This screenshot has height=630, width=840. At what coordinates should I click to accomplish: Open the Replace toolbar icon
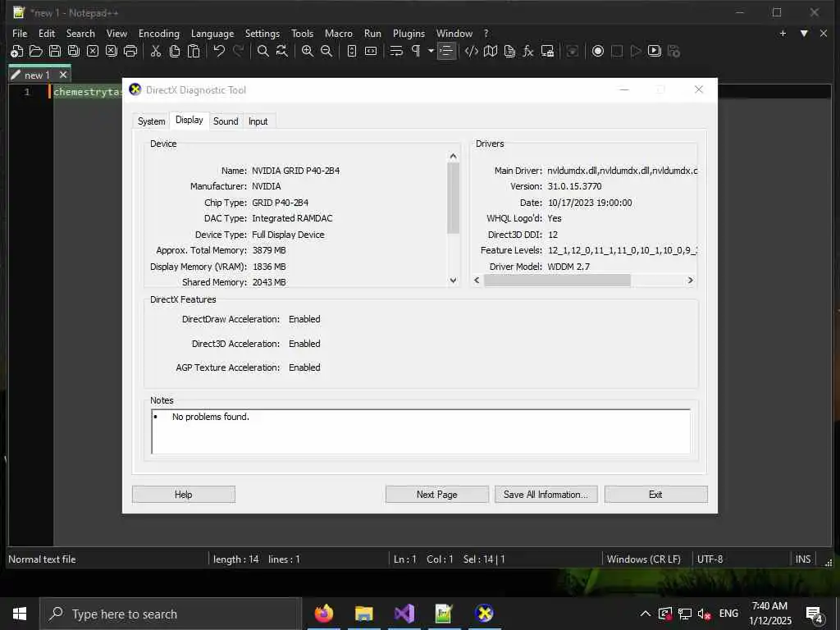(282, 52)
